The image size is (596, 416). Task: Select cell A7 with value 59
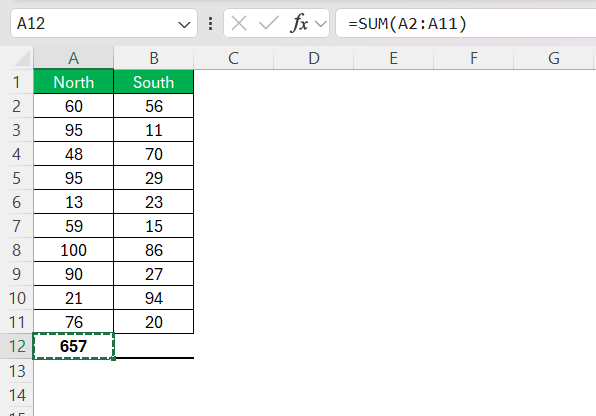pos(73,226)
